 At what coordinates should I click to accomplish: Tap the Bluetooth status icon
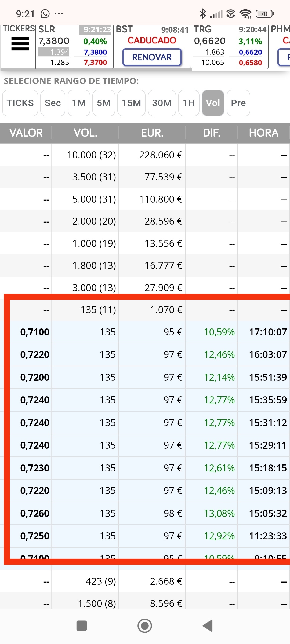(x=202, y=14)
